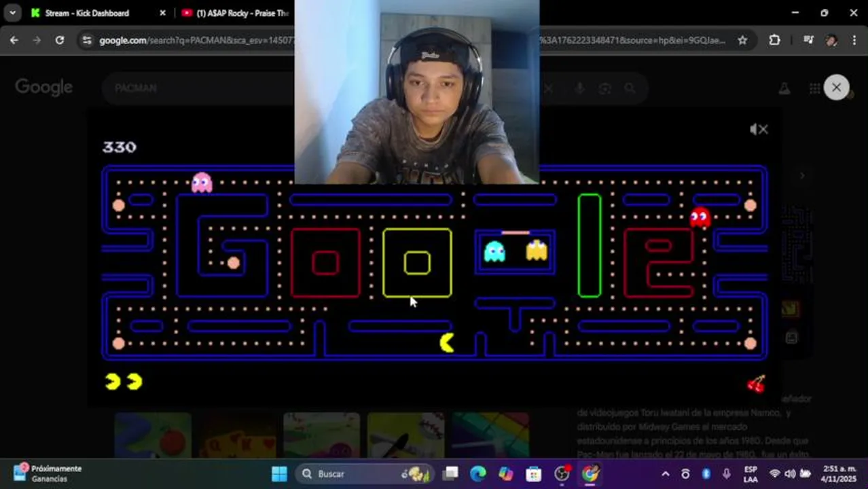Open Snake game thumbnail below Pac-Man

click(x=153, y=435)
